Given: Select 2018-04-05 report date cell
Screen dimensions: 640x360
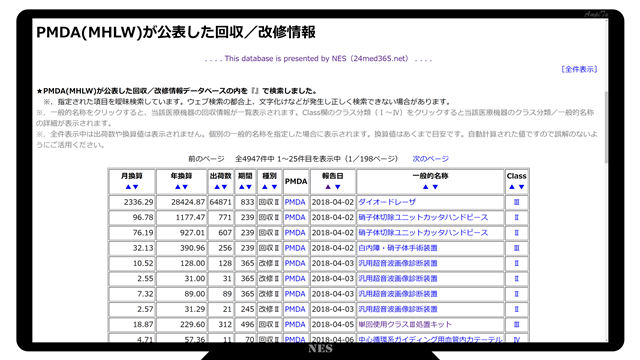Looking at the screenshot, I should (x=333, y=324).
